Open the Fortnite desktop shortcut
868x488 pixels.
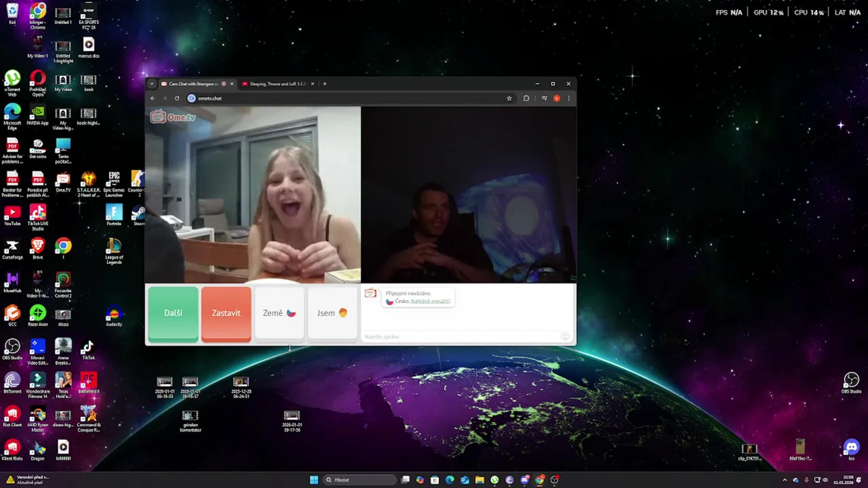tap(114, 216)
